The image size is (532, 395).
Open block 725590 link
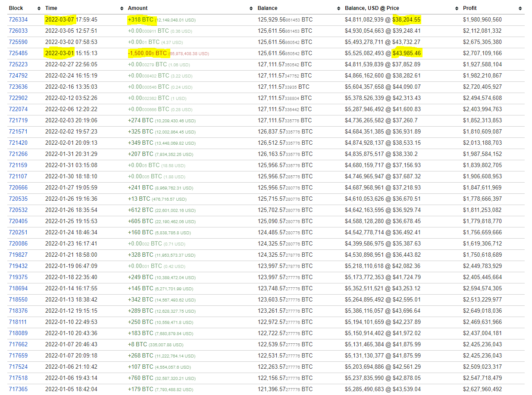tap(18, 42)
